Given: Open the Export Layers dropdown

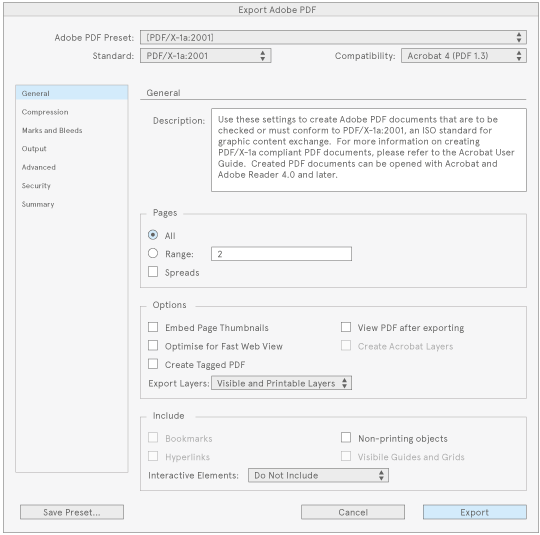Looking at the screenshot, I should pyautogui.click(x=281, y=383).
